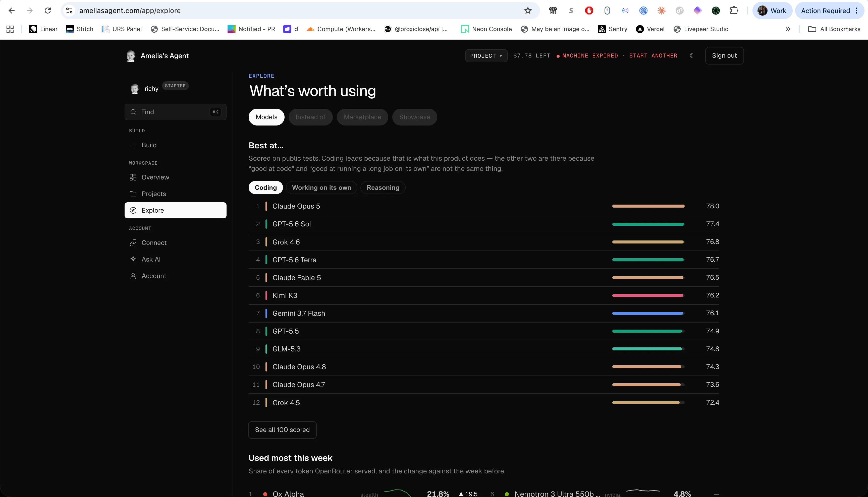Click richy profile avatar
The image size is (868, 497).
(135, 89)
